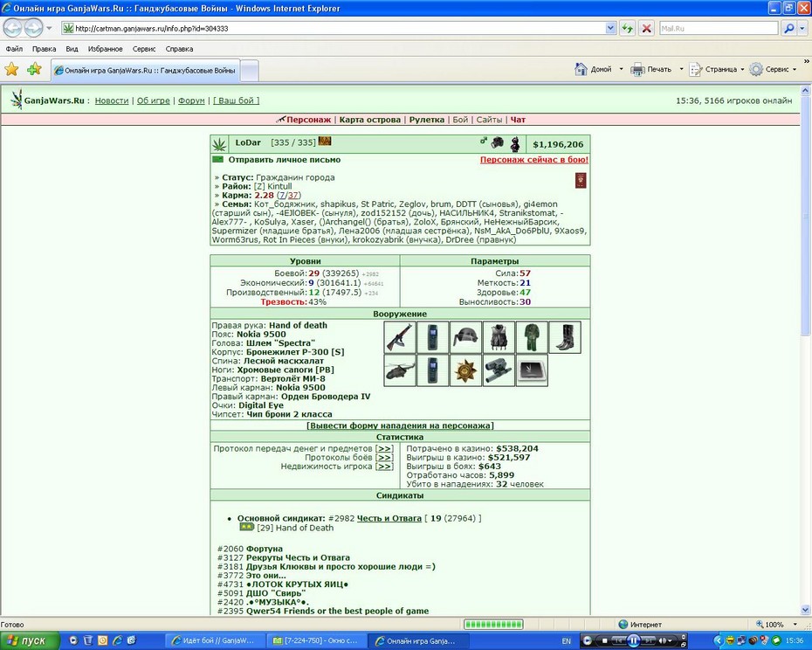
Task: Click the forest camouflage suit icon
Action: click(532, 337)
